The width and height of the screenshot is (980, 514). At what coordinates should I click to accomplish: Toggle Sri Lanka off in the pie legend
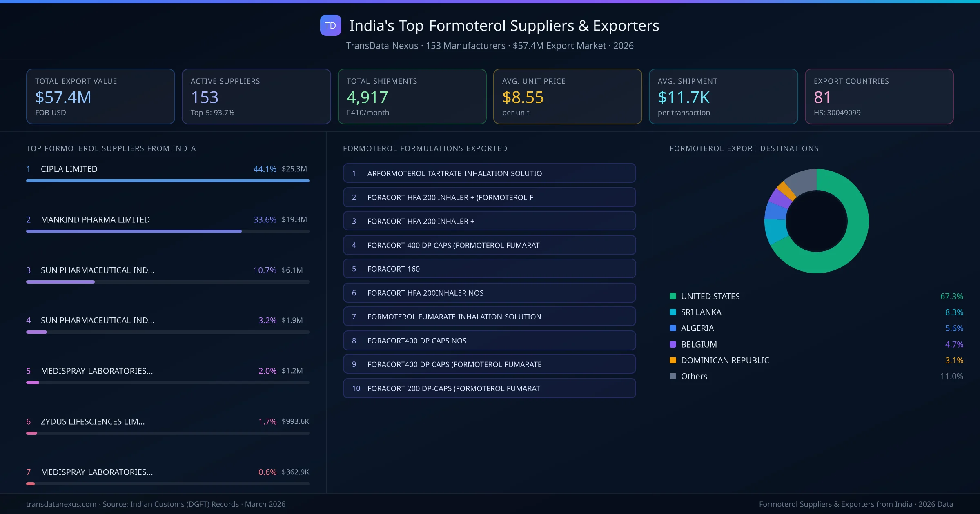(x=701, y=312)
